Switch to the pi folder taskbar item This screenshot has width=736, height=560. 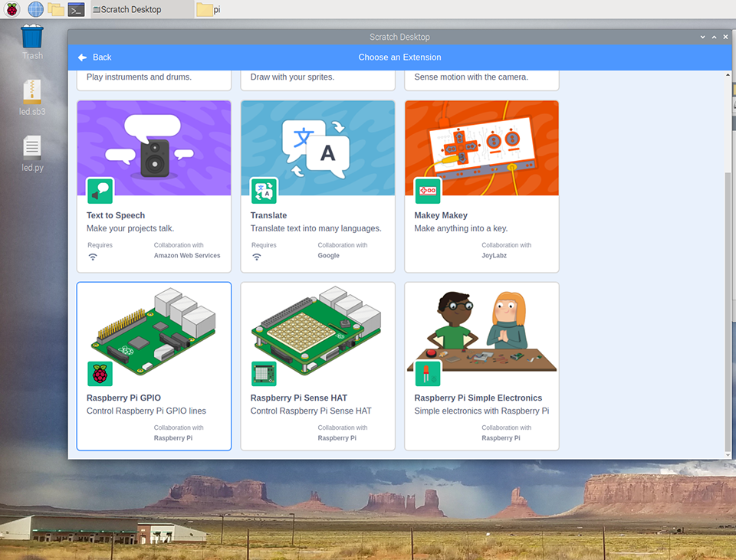[209, 9]
